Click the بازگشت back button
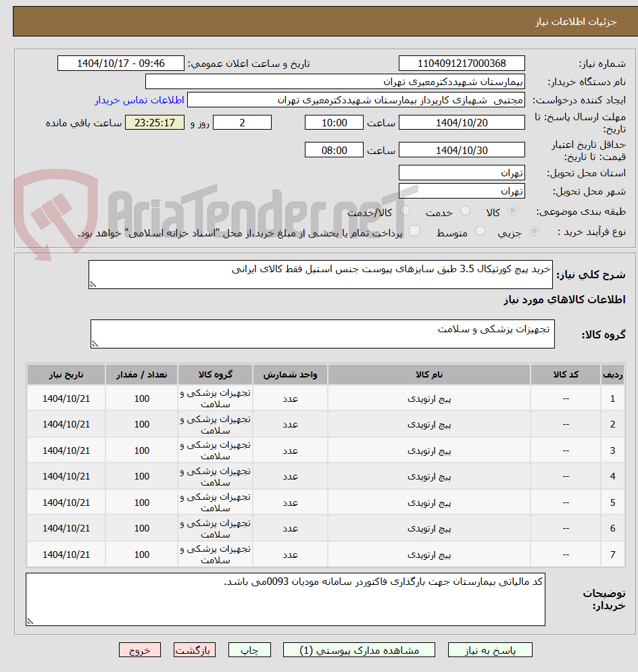Screen dimensions: 638x672 pyautogui.click(x=195, y=650)
